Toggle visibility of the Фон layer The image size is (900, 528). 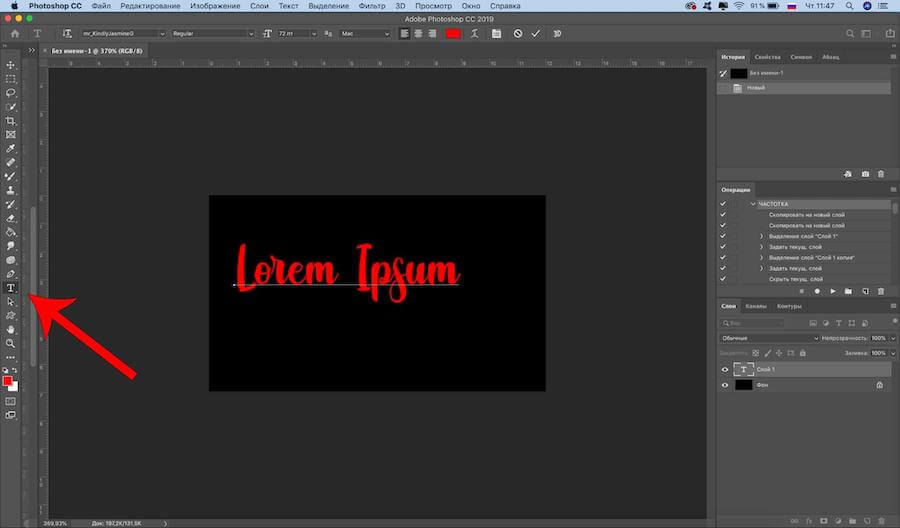click(x=726, y=385)
